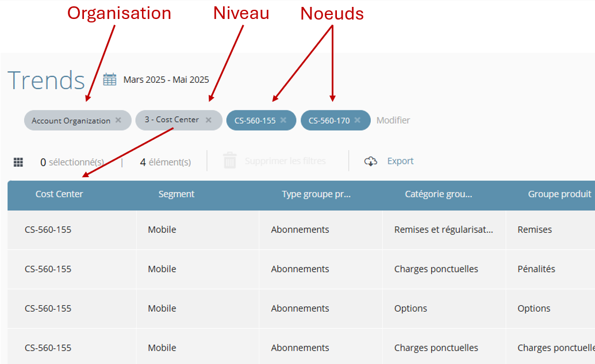Remove the CS-560-170 node filter
Image resolution: width=595 pixels, height=364 pixels.
coord(358,120)
